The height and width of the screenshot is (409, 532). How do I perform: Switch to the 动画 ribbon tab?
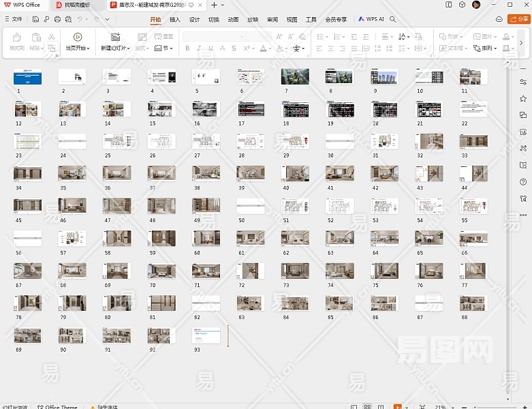click(x=233, y=20)
